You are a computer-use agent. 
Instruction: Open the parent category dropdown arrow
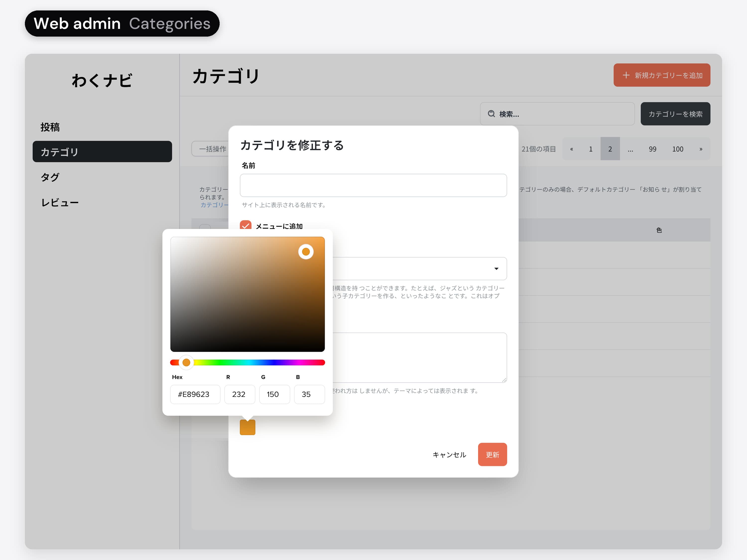[497, 269]
